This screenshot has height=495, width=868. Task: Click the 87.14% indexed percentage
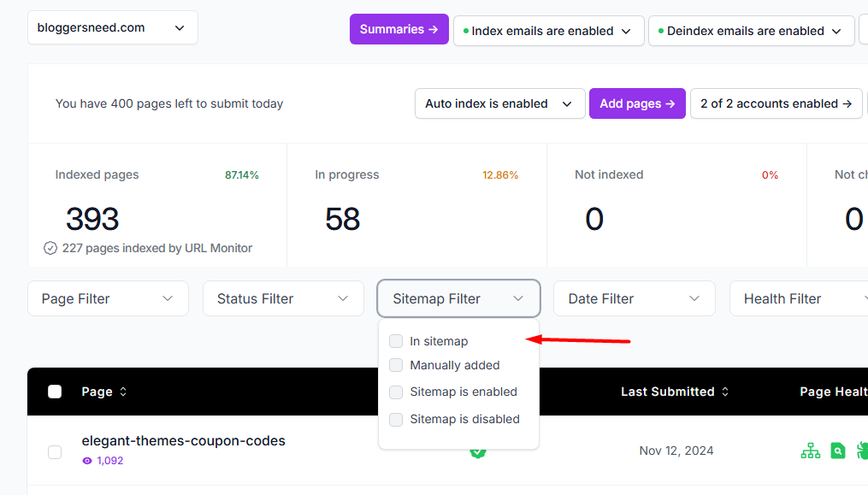click(242, 175)
